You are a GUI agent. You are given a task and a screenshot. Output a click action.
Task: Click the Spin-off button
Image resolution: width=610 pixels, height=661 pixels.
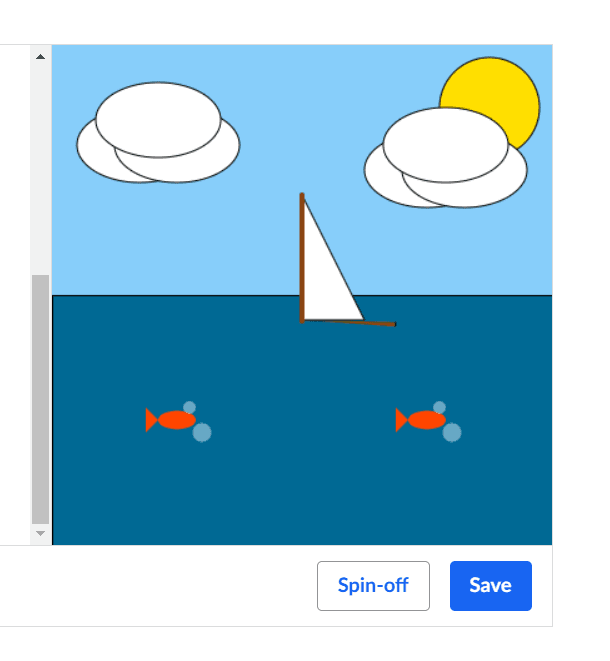coord(373,586)
